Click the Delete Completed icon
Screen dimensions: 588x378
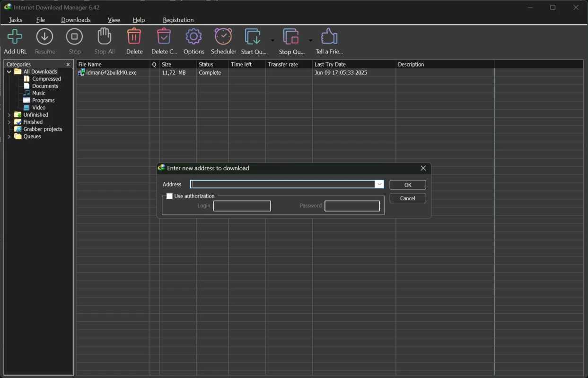click(x=164, y=37)
